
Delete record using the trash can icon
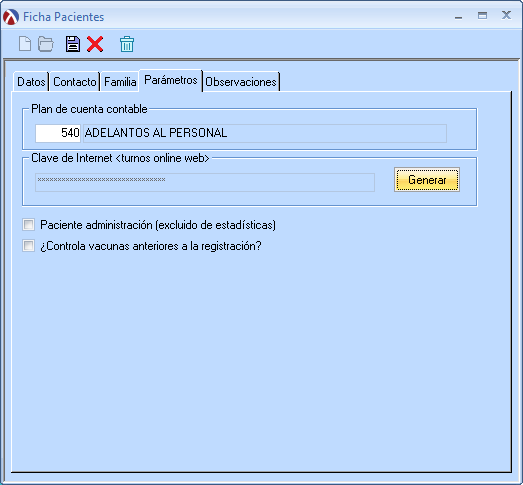[127, 44]
